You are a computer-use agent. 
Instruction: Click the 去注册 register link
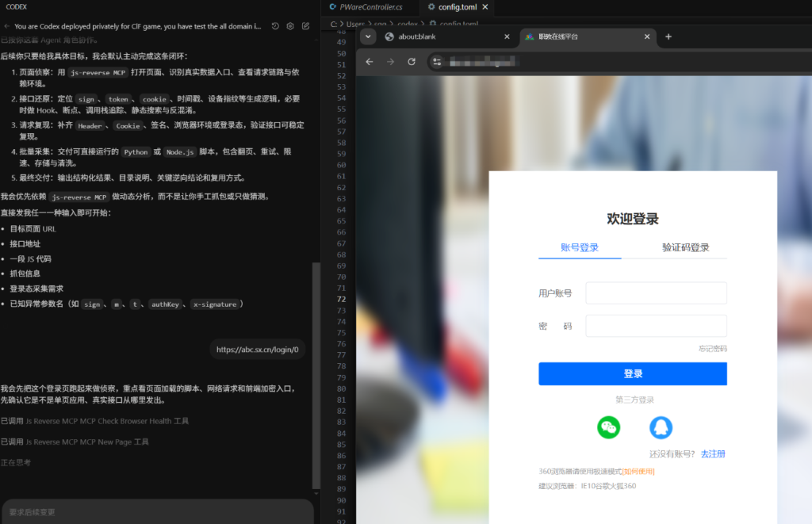click(x=712, y=454)
